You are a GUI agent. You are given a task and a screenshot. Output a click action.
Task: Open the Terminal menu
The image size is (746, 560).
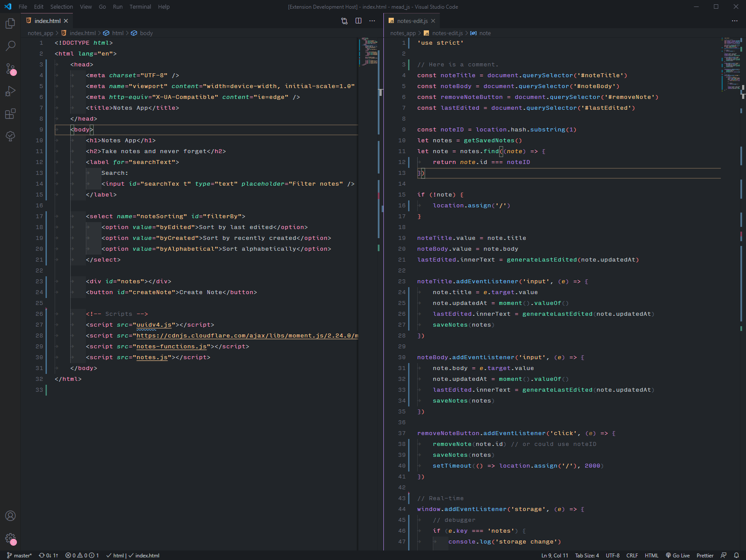(x=140, y=7)
